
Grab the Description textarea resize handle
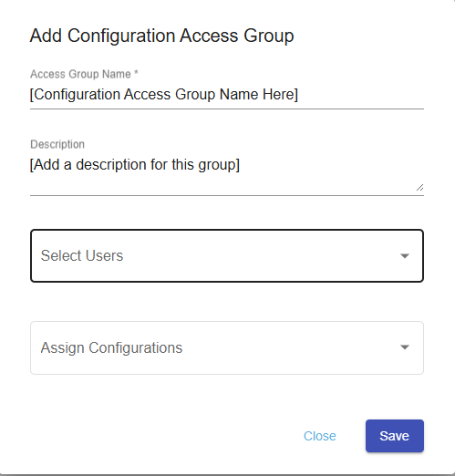[x=419, y=188]
